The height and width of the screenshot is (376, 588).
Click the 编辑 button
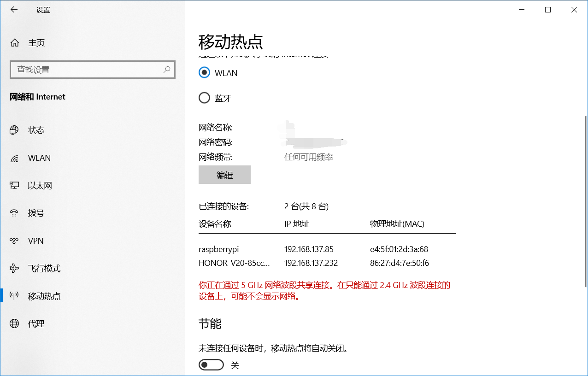224,175
